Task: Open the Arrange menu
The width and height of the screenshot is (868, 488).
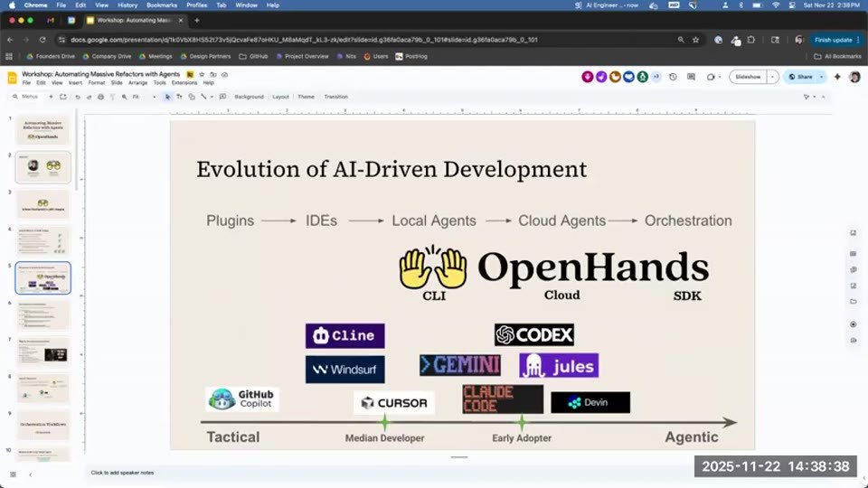Action: pyautogui.click(x=137, y=83)
